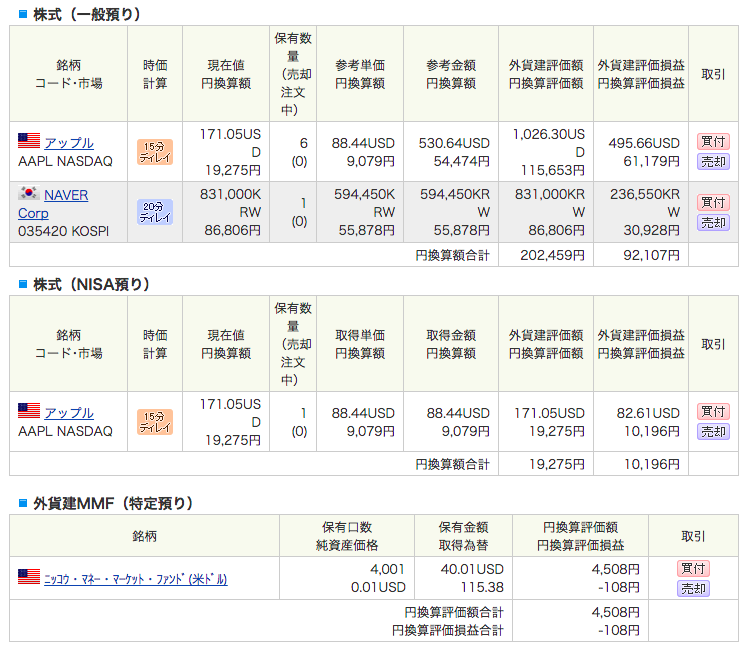The width and height of the screenshot is (749, 653).
Task: Click MMF amount '40.01USD 115.38'
Action: [x=463, y=578]
